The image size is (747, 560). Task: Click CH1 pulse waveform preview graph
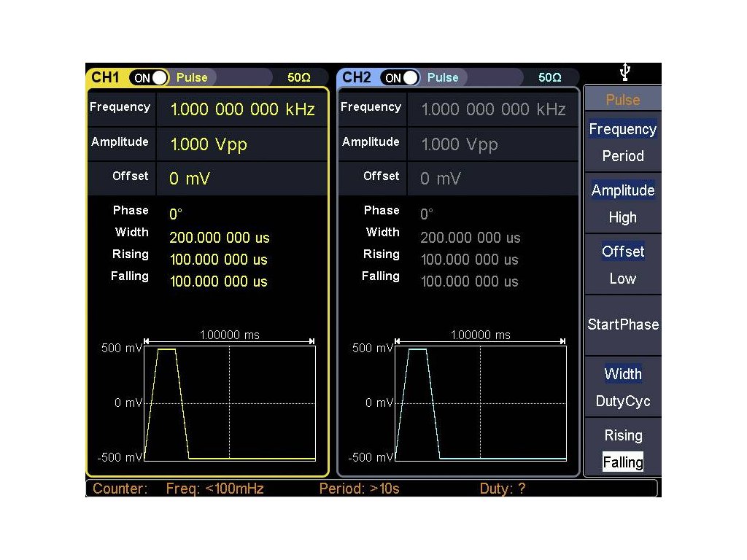[230, 402]
